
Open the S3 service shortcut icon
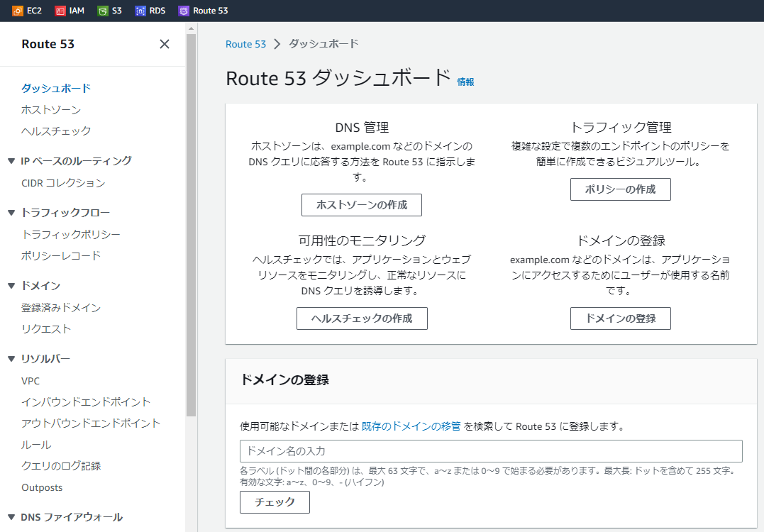pos(104,11)
